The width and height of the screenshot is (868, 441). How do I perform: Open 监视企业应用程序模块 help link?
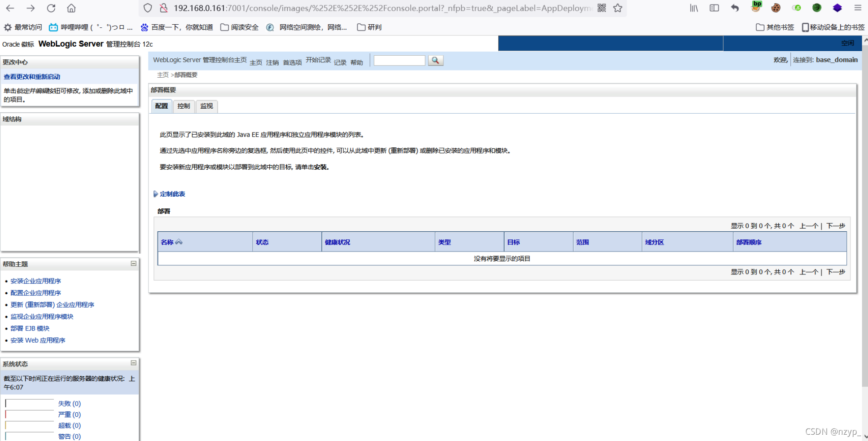pos(42,317)
